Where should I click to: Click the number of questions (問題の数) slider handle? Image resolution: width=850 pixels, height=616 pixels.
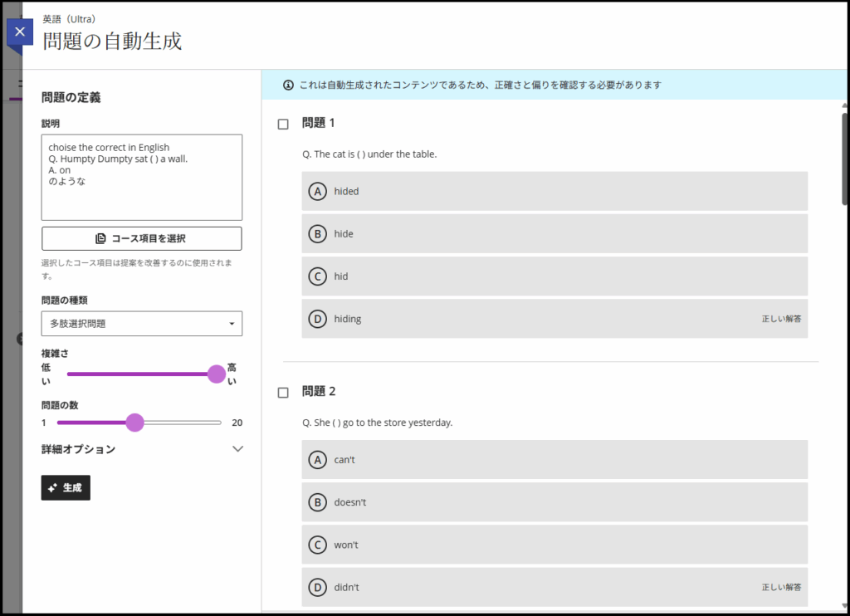(134, 423)
